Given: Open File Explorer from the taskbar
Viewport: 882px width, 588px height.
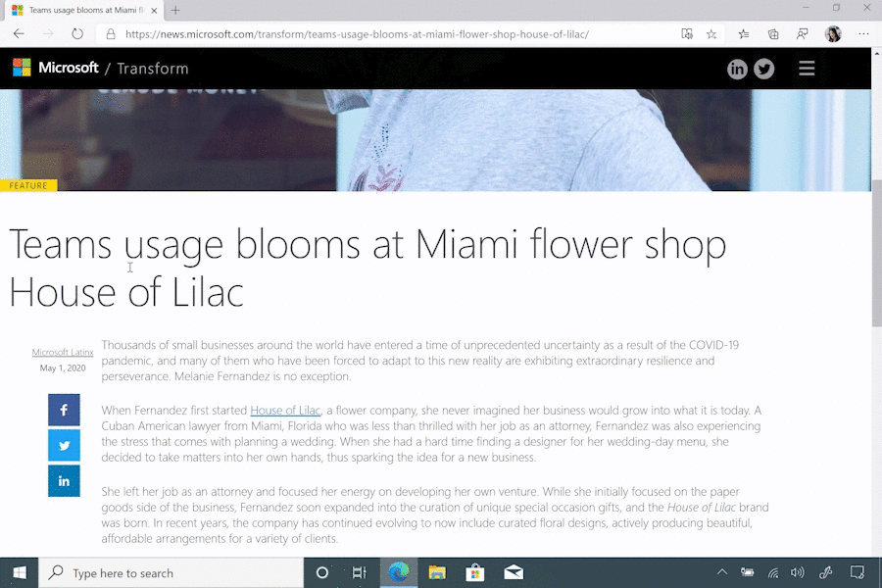Looking at the screenshot, I should [x=437, y=572].
